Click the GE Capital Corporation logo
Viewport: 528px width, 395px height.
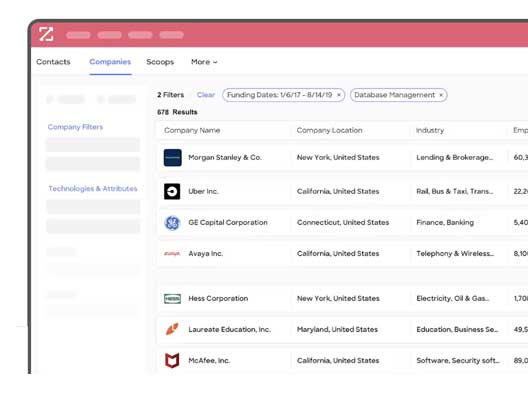pyautogui.click(x=172, y=223)
